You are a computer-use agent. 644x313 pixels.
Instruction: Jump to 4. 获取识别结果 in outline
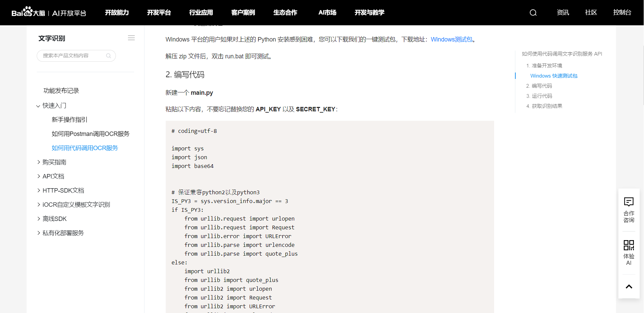tap(544, 106)
